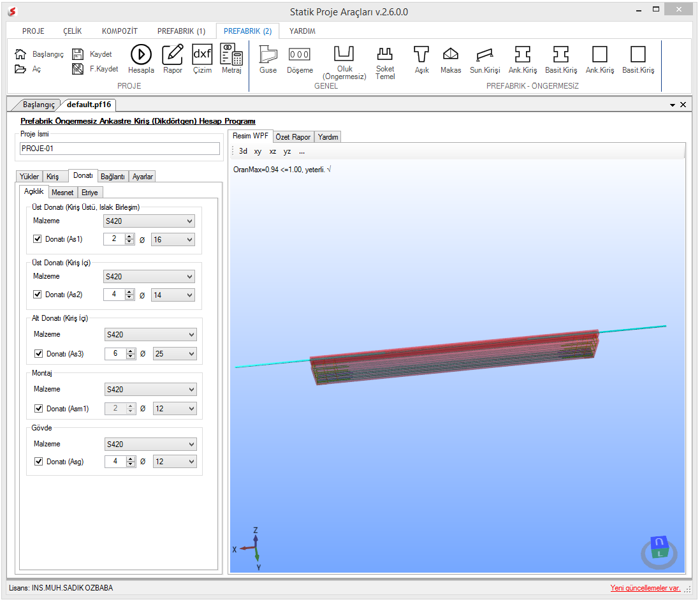Open the KOMPOZİT ribbon tab
700x602 pixels.
[120, 31]
